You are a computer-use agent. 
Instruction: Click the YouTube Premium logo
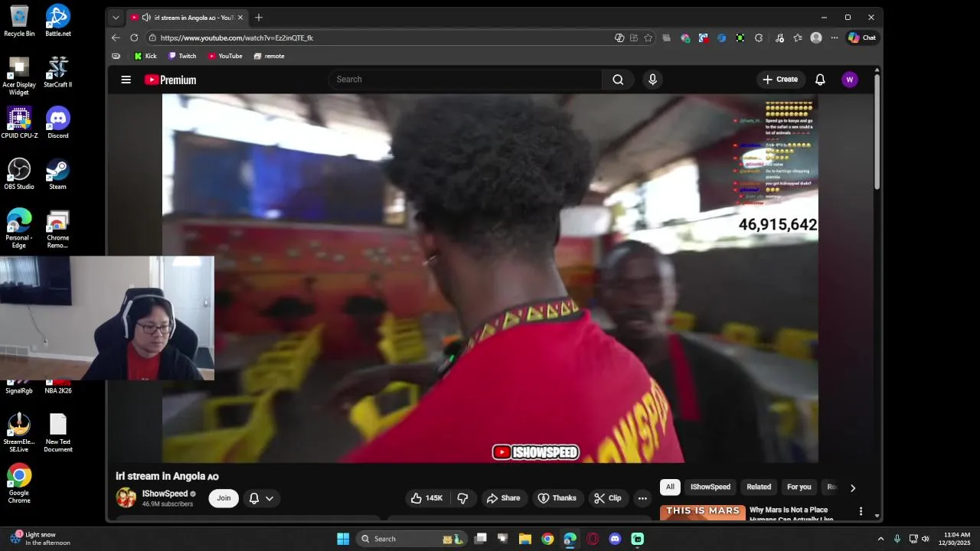click(x=170, y=80)
